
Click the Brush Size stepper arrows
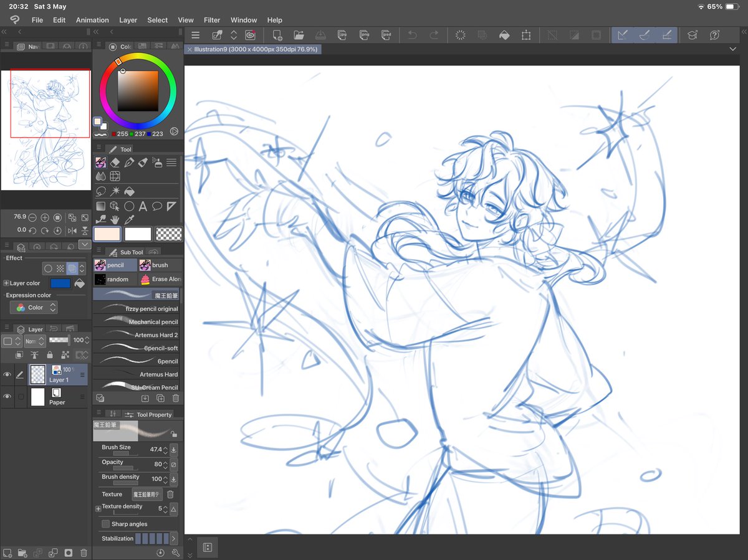(x=165, y=449)
